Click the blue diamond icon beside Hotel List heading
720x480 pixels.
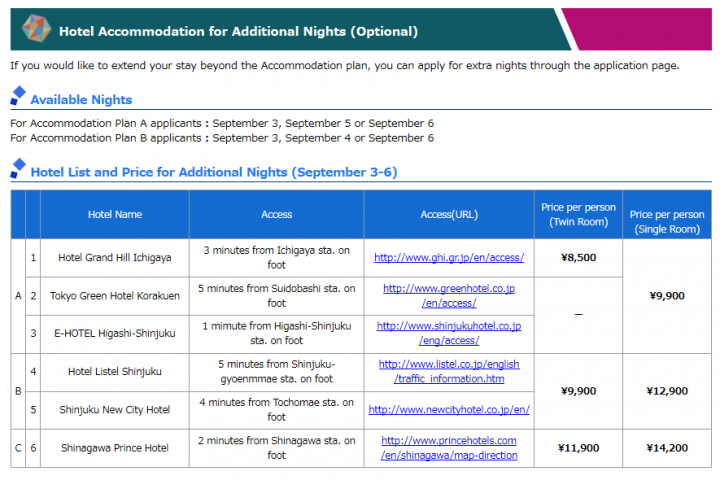(18, 168)
